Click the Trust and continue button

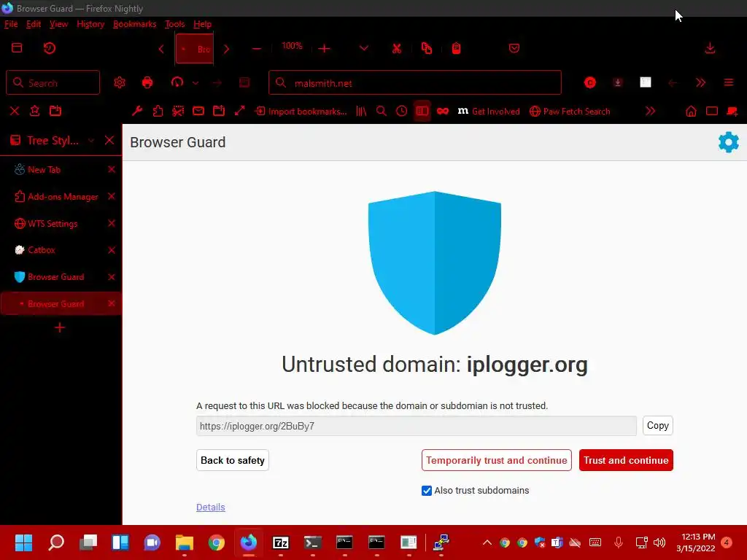(x=626, y=460)
